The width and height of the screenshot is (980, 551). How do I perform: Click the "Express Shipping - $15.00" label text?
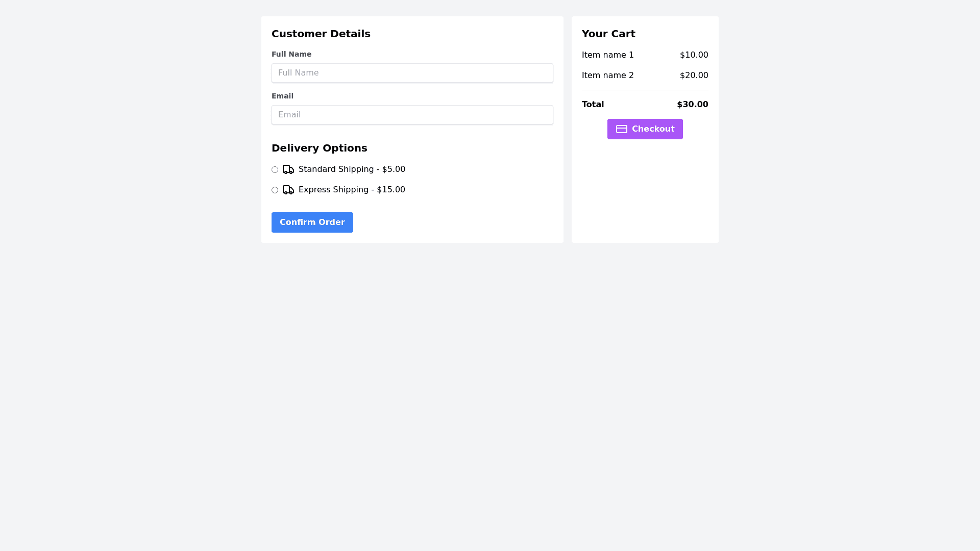[x=352, y=190]
